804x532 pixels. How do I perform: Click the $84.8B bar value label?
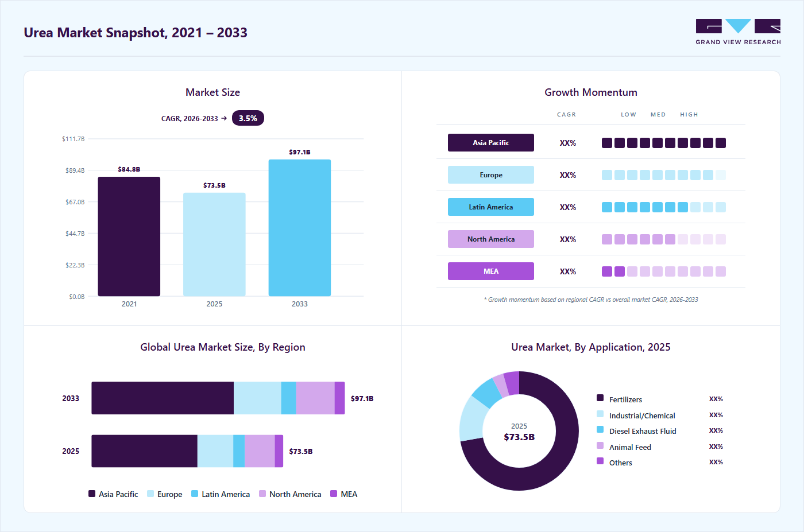click(x=129, y=169)
